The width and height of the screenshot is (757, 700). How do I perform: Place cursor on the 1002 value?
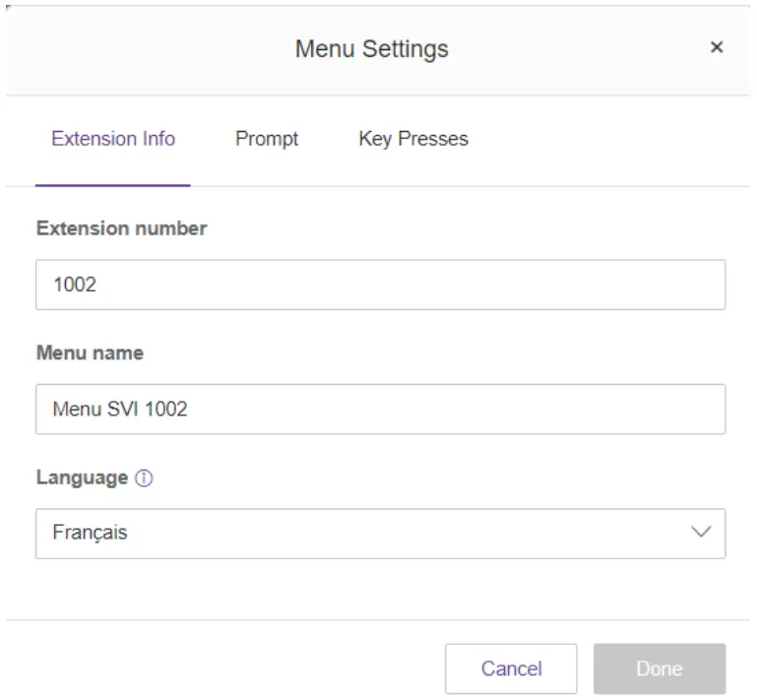(75, 286)
